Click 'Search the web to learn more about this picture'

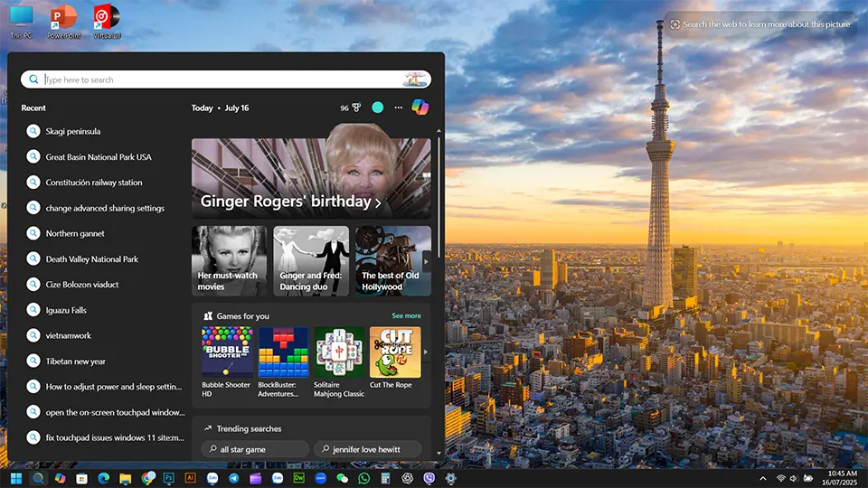click(760, 24)
